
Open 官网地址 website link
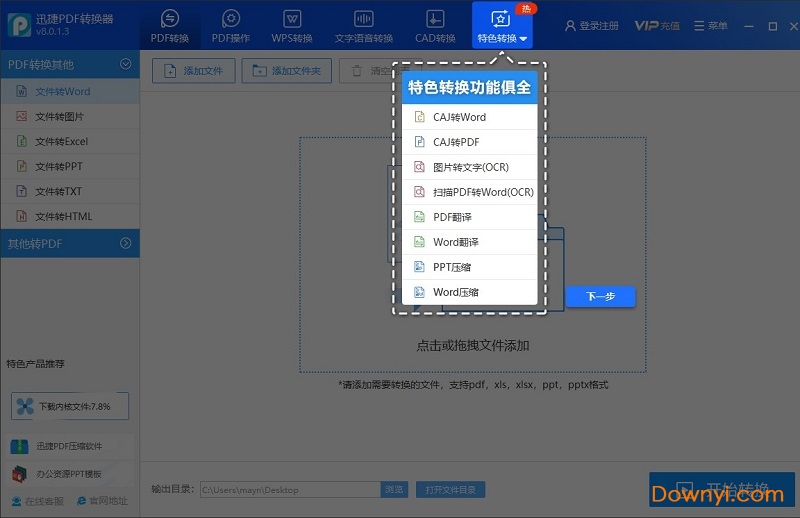102,501
